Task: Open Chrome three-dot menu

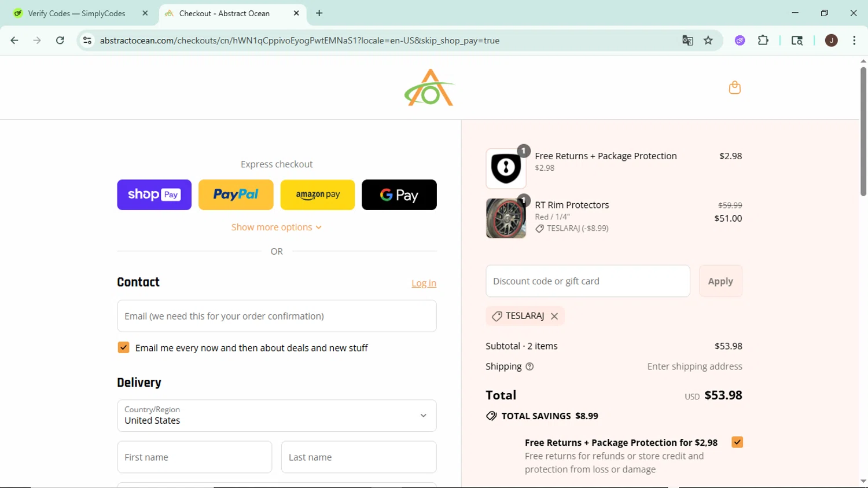Action: 854,41
